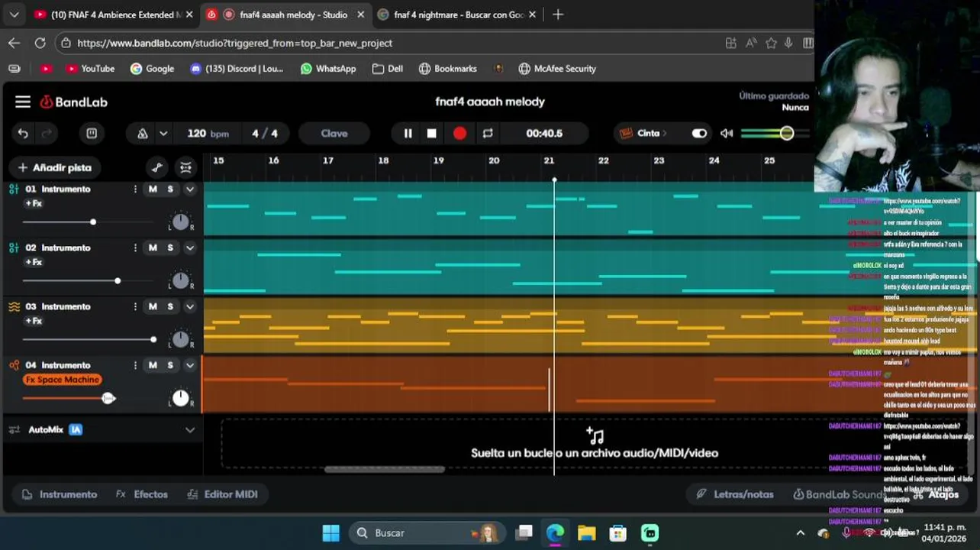Viewport: 980px width, 550px height.
Task: Open the panel icon beside redo
Action: coord(92,134)
